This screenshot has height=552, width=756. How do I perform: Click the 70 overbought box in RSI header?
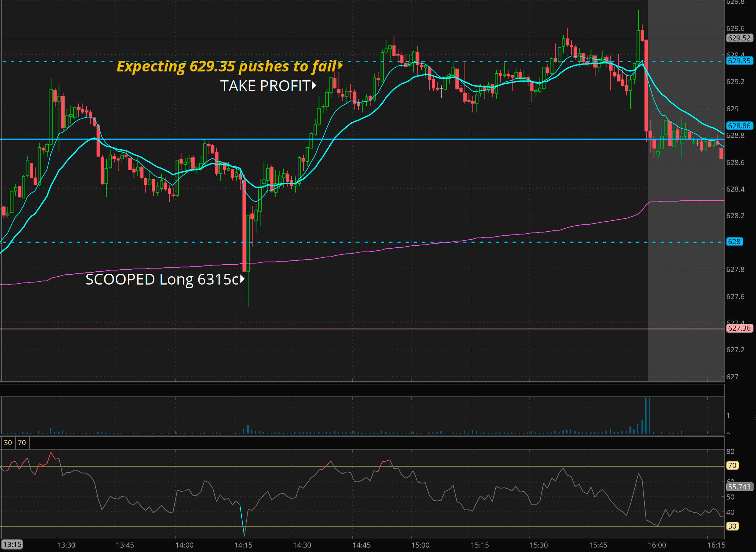(x=22, y=443)
